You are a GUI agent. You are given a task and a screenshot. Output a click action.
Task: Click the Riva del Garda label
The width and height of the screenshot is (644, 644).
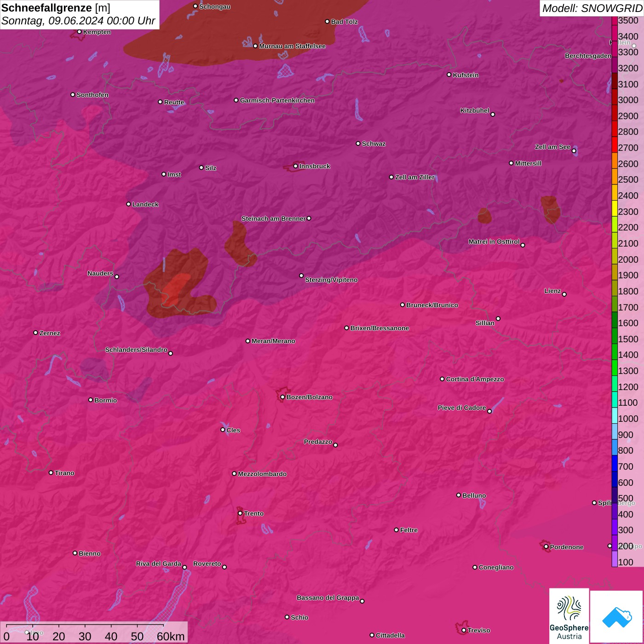tap(159, 563)
